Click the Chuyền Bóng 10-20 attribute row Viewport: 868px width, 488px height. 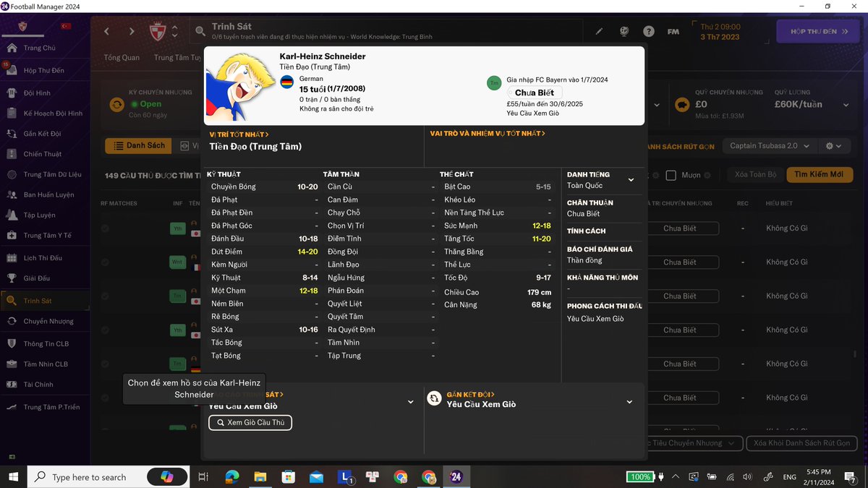tap(264, 187)
